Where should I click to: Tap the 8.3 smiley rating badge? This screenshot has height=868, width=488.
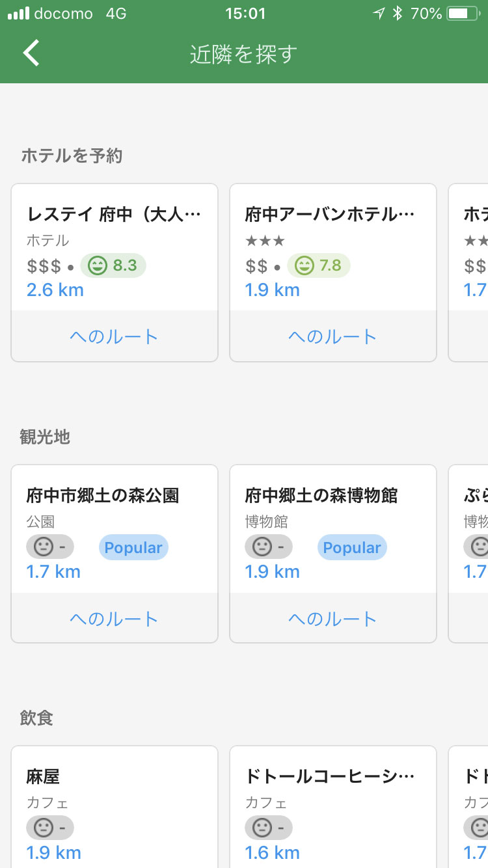click(x=113, y=265)
